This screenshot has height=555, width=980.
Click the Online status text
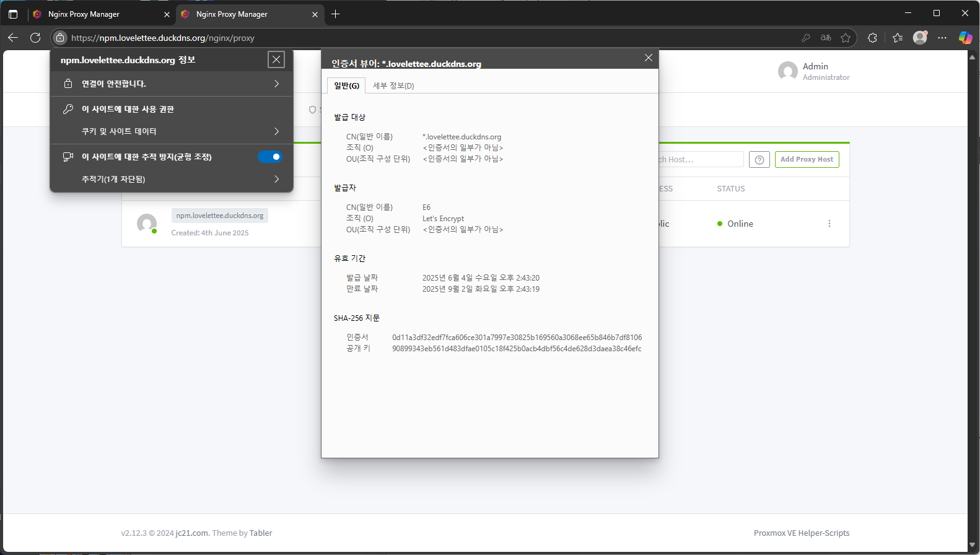point(740,224)
